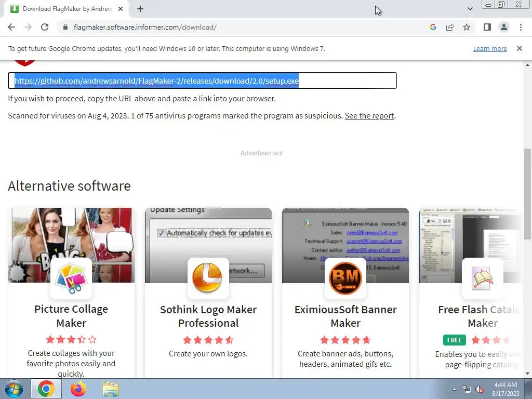Click Picture Collage Maker star rating

(x=71, y=339)
